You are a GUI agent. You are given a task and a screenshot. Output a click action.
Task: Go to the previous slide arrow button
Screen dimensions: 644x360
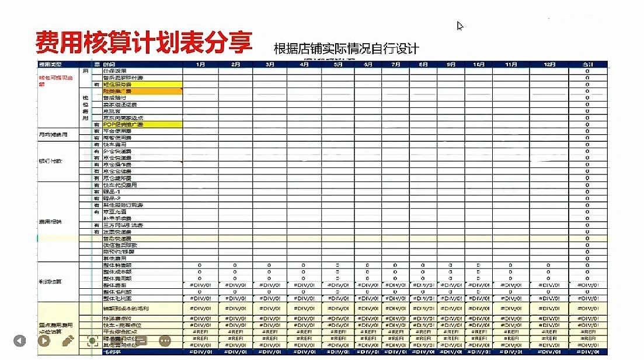coord(19,341)
